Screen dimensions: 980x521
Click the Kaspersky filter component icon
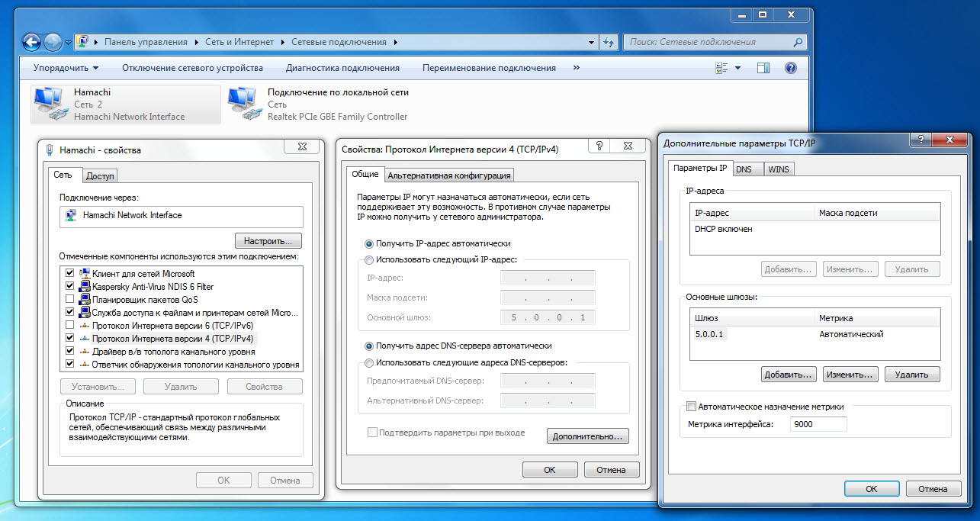[x=85, y=286]
